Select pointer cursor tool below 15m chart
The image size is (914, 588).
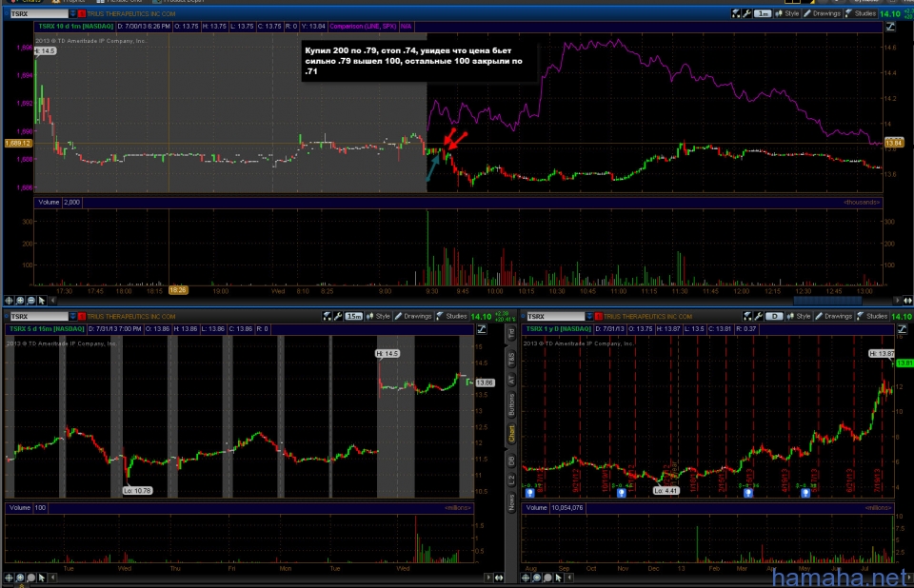pos(42,578)
